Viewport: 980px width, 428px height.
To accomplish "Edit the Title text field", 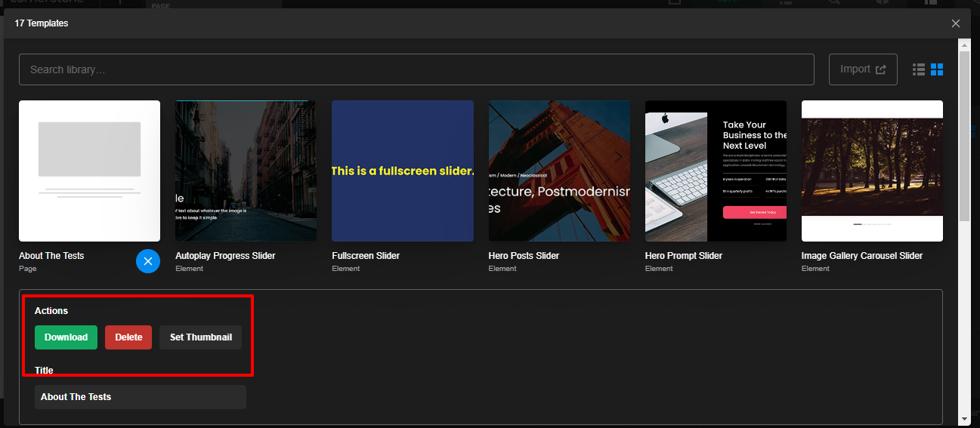I will (x=141, y=397).
